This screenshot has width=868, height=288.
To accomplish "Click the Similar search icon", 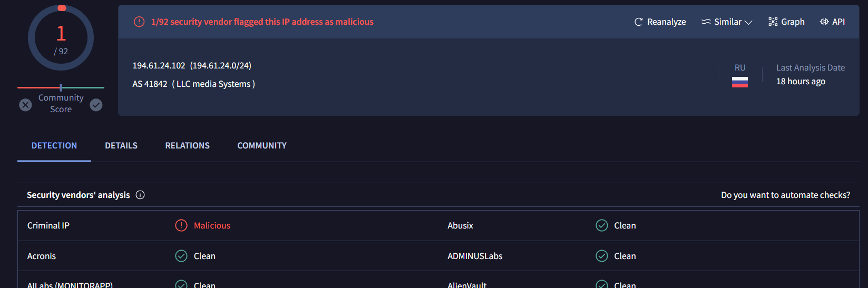I will pos(706,22).
